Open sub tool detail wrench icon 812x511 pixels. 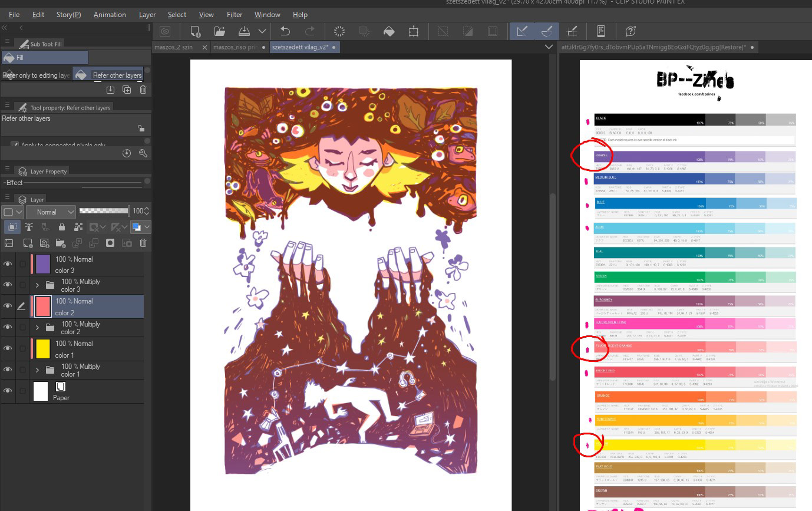[x=143, y=153]
